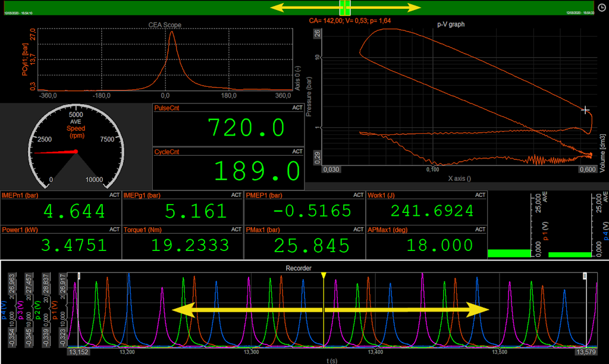Select the PulseCnt digital meter value 720.0

click(247, 128)
